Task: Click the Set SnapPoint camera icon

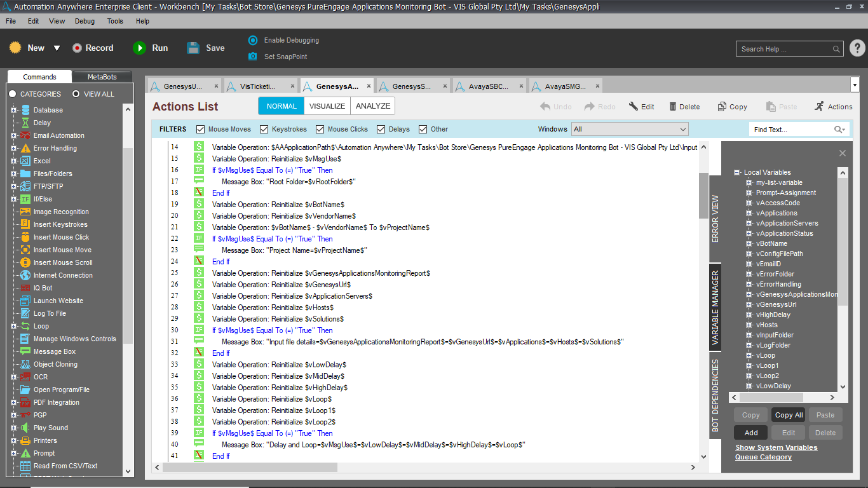Action: [x=253, y=57]
